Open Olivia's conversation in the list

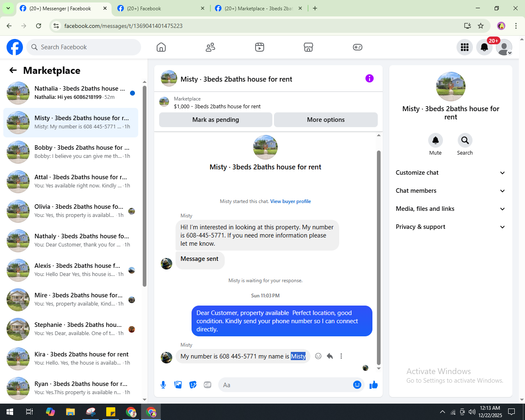point(71,211)
